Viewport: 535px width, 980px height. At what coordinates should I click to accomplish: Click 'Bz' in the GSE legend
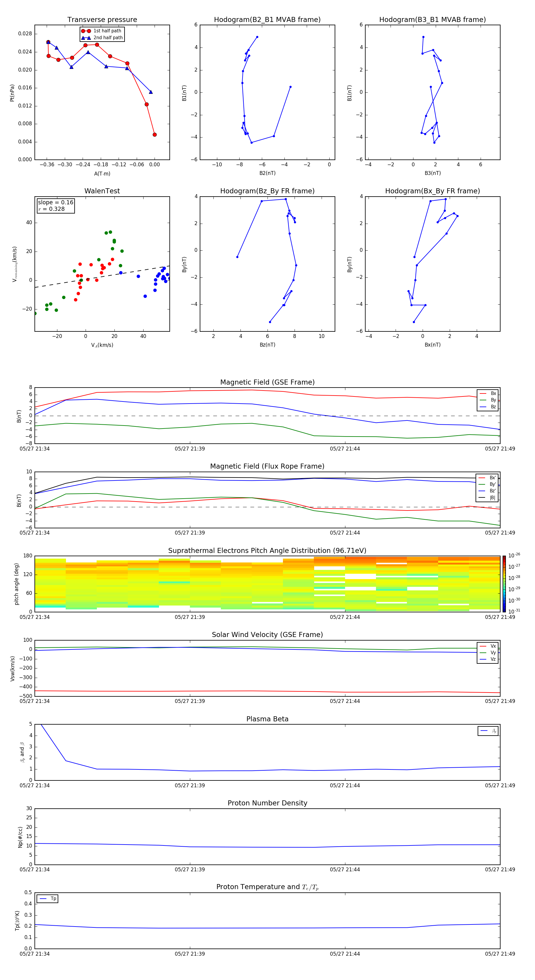tap(493, 407)
